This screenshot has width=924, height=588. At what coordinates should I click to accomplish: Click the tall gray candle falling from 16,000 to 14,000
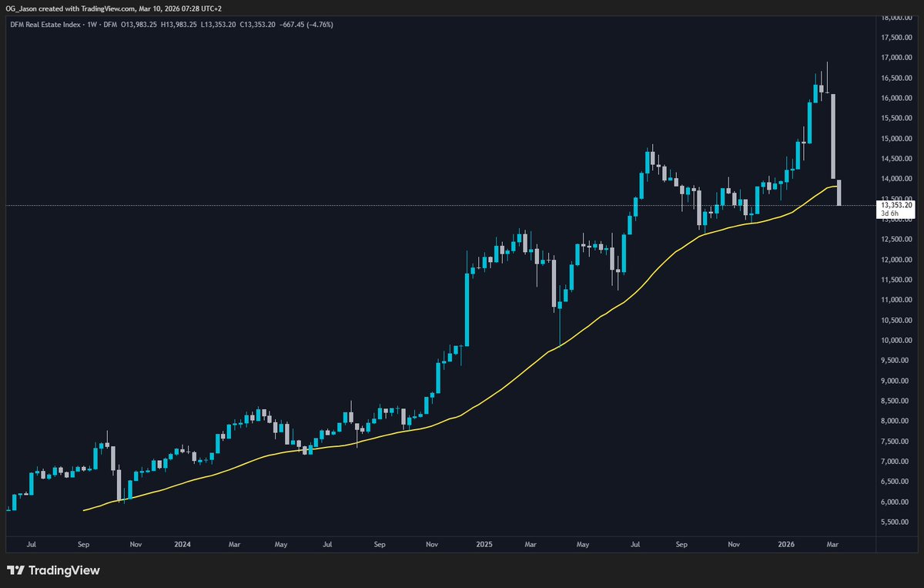tap(834, 136)
